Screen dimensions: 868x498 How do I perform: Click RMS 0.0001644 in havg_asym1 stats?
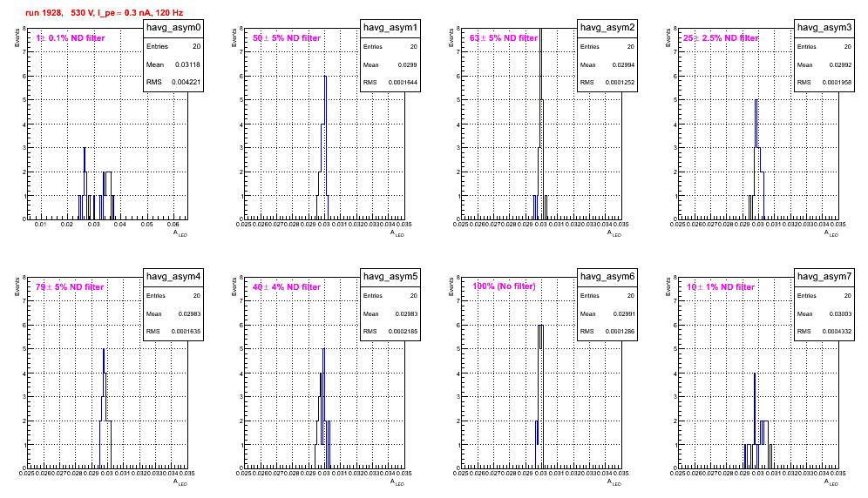pyautogui.click(x=390, y=83)
